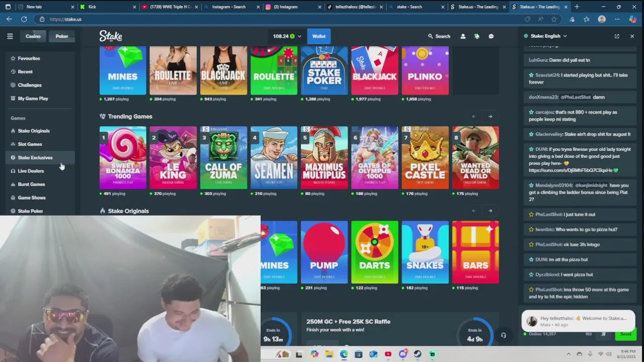
Task: Open the Copilot sidebar icon
Action: (x=633, y=19)
